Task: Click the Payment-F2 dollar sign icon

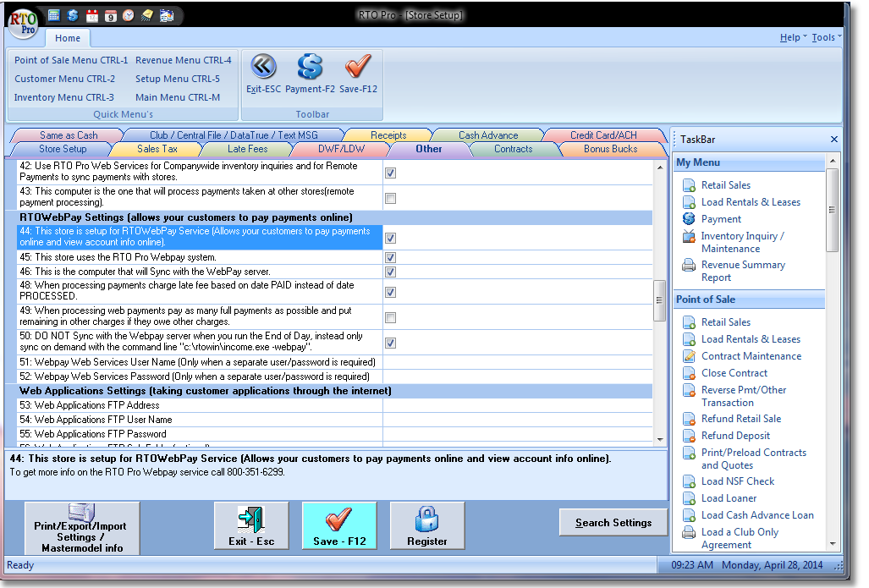Action: click(x=310, y=67)
